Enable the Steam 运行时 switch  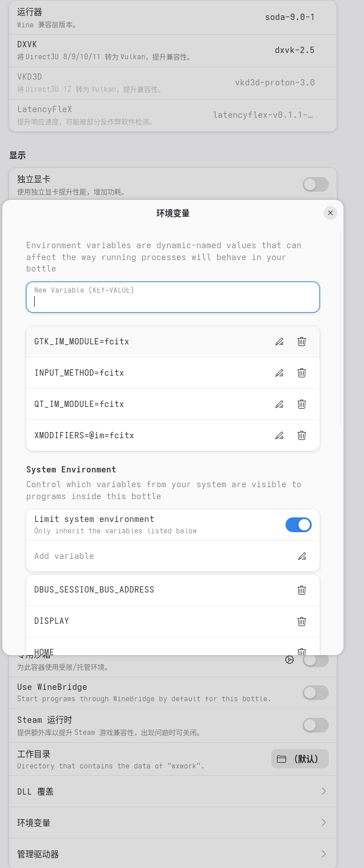point(315,725)
